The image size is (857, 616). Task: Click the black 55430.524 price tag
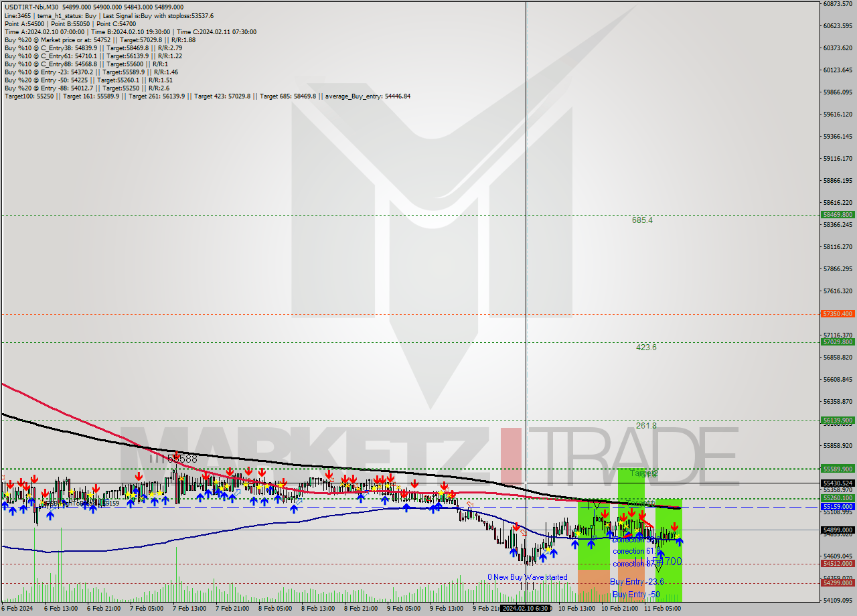click(837, 483)
